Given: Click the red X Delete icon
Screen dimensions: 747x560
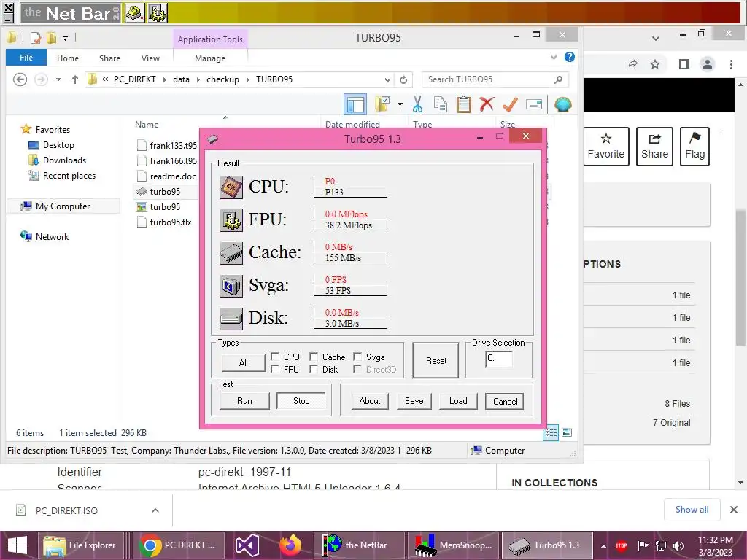Looking at the screenshot, I should [x=487, y=104].
